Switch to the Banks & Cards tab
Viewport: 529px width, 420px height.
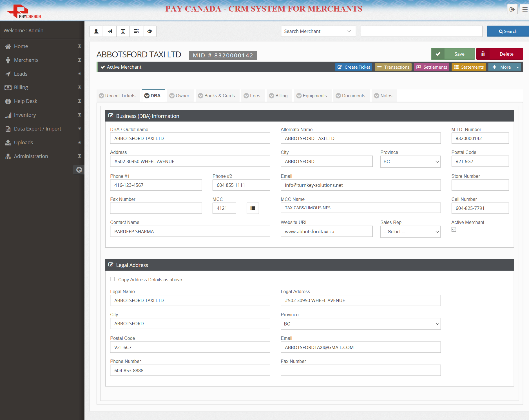217,96
